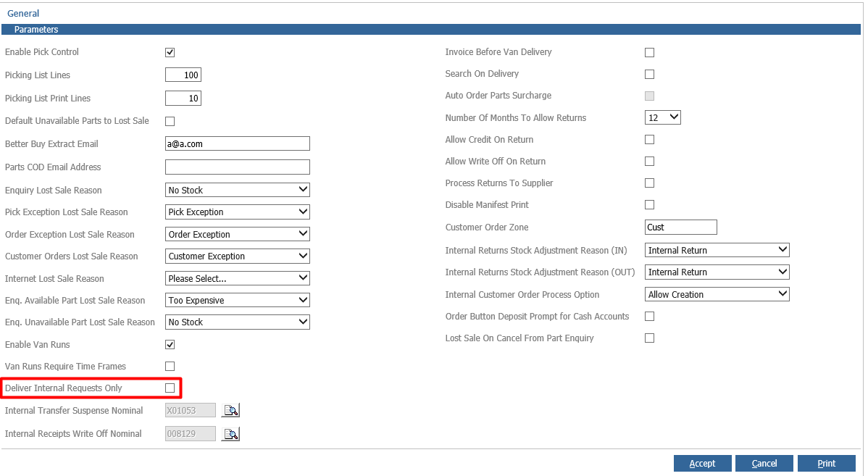This screenshot has height=476, width=868.
Task: Change Number Of Months To Allow Returns
Action: [x=663, y=117]
